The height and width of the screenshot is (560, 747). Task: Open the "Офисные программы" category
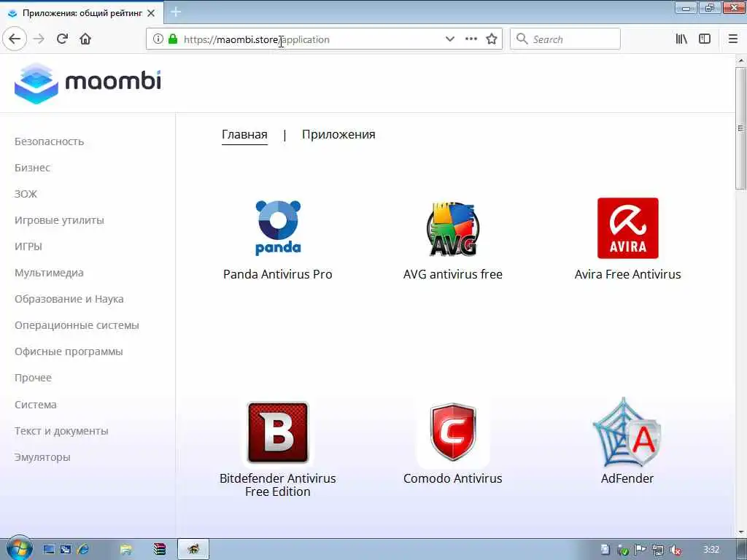(x=69, y=351)
